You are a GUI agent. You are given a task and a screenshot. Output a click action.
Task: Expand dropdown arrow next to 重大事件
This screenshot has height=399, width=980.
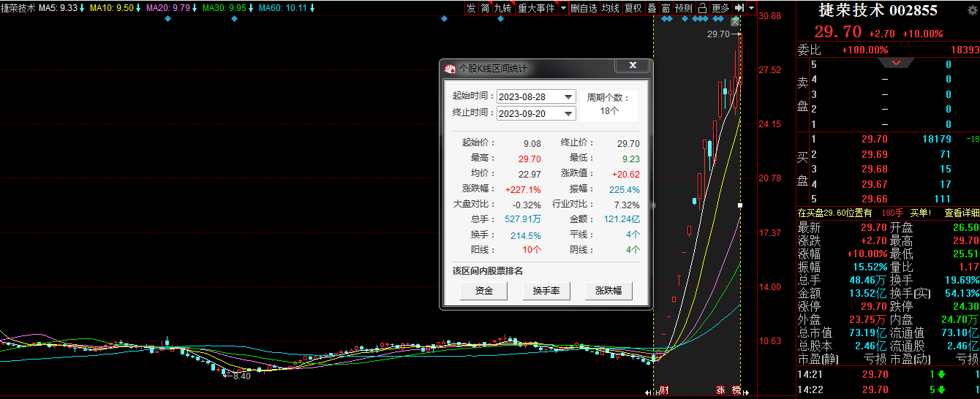(563, 8)
